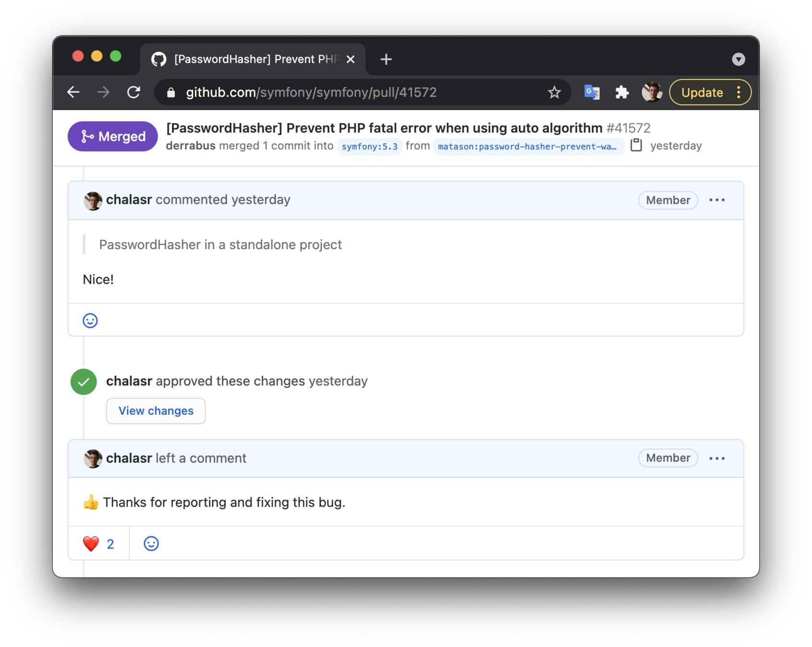Click the Update button in Chrome toolbar
812x647 pixels.
(702, 92)
